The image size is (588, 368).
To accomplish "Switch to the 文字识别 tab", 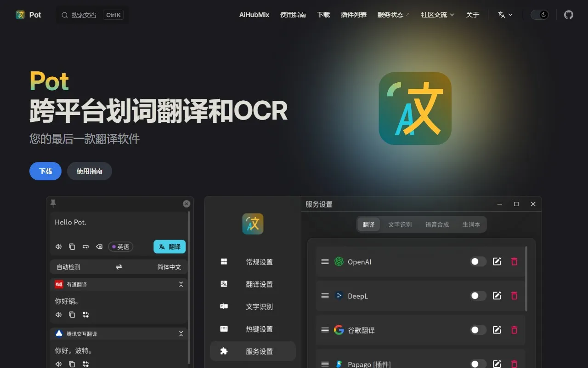I will [x=400, y=224].
